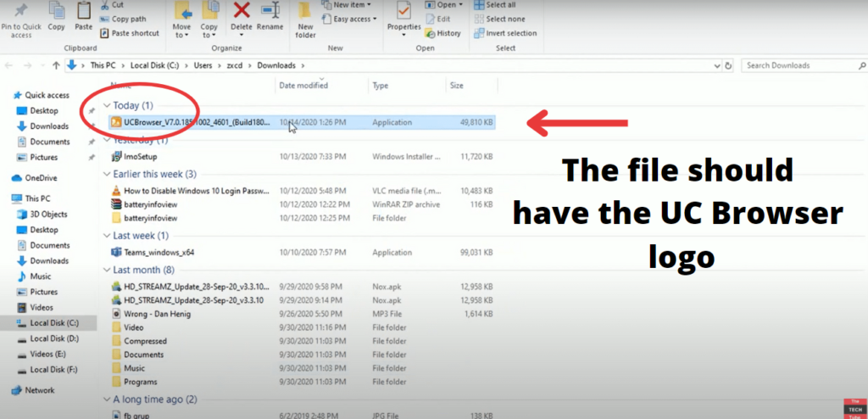Collapse the Last week (1) group

(107, 236)
